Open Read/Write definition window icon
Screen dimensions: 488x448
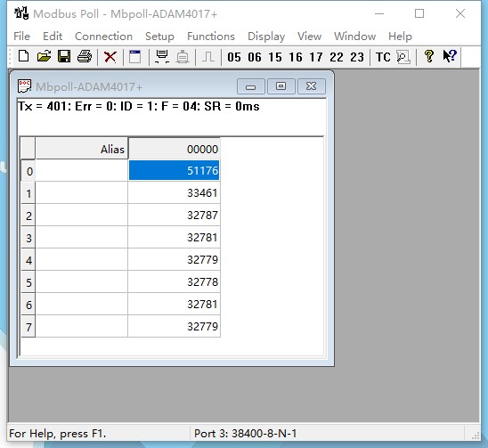[134, 57]
